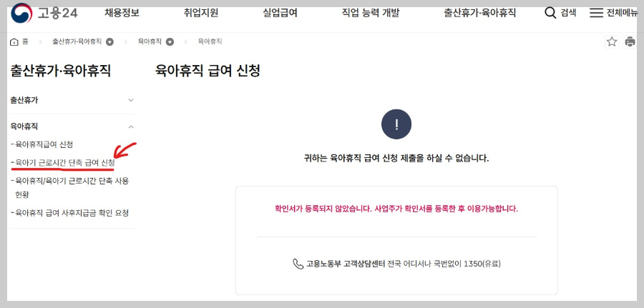Open 출산휴가·육아휴직 in top navigation
644x308 pixels.
coord(479,13)
